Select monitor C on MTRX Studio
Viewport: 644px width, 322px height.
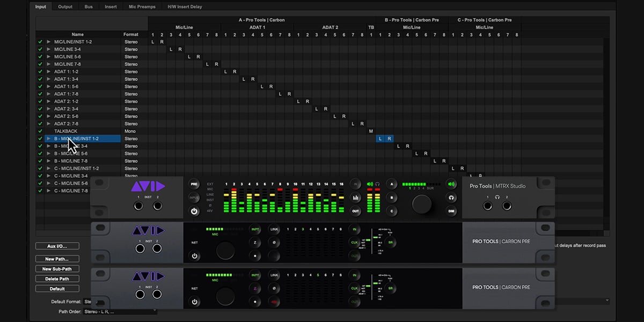(392, 211)
